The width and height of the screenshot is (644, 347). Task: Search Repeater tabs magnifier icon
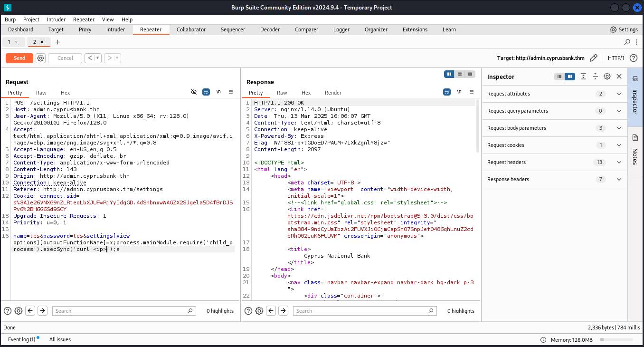coord(627,42)
